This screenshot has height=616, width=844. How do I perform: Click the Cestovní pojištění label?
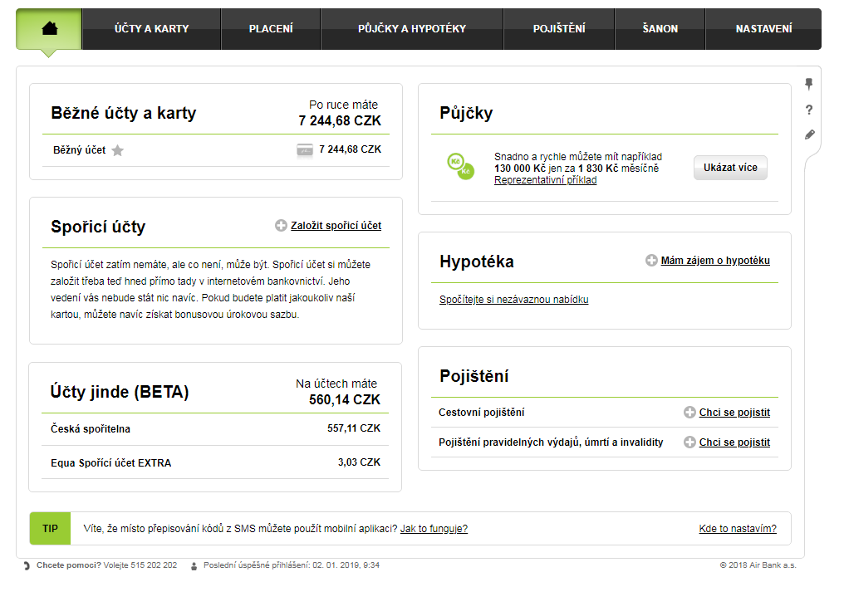pos(481,413)
